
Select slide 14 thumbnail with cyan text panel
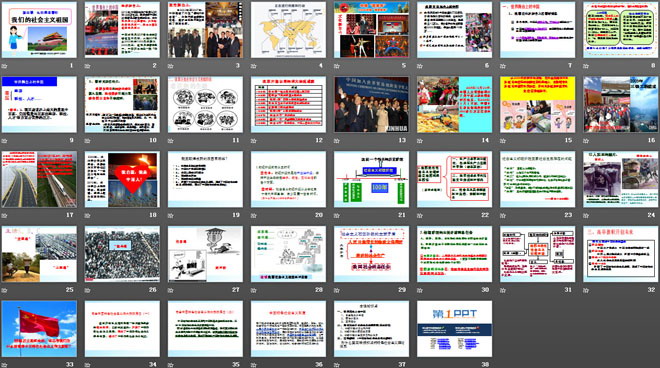coord(455,104)
